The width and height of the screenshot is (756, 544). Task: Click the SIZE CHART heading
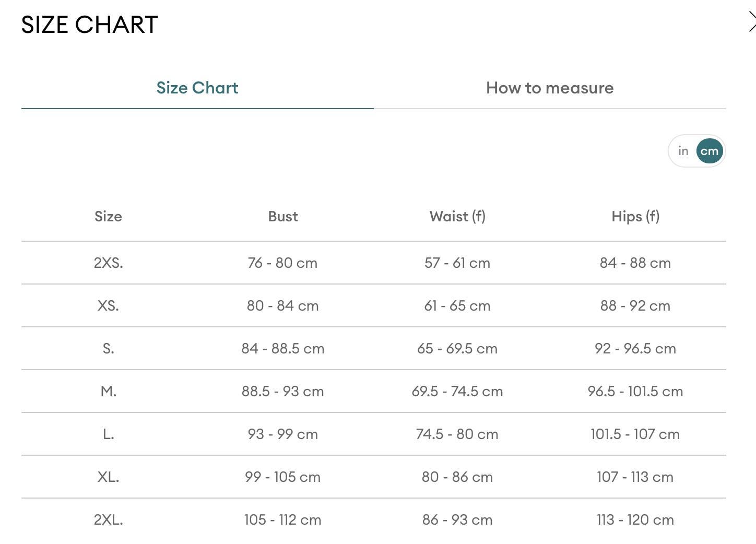[x=89, y=25]
